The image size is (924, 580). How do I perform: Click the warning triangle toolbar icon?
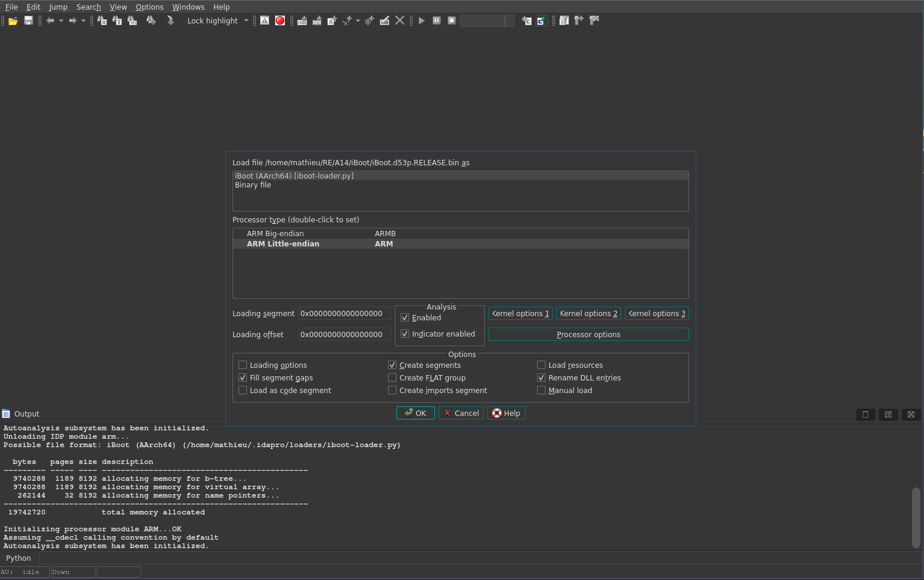(x=264, y=20)
